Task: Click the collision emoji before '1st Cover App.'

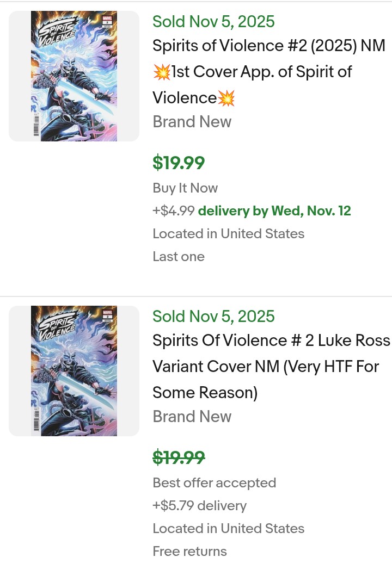Action: tap(162, 72)
